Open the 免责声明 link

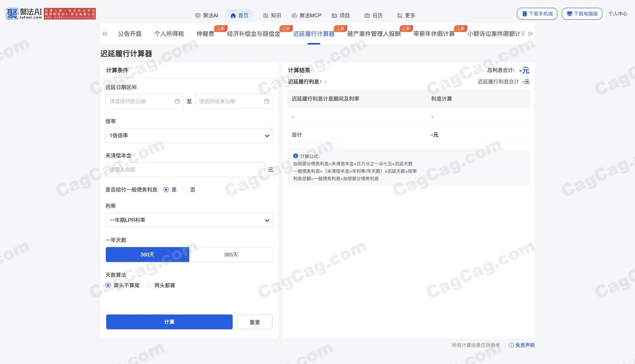point(522,345)
